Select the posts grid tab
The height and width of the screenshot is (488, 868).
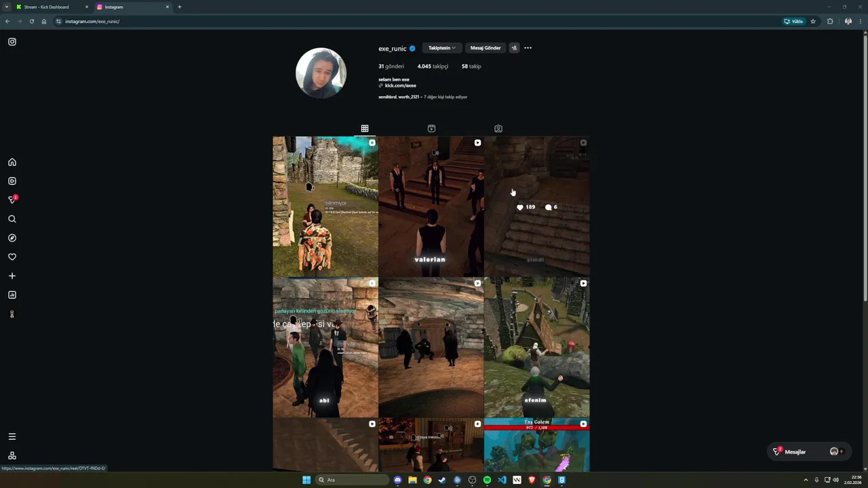coord(365,128)
